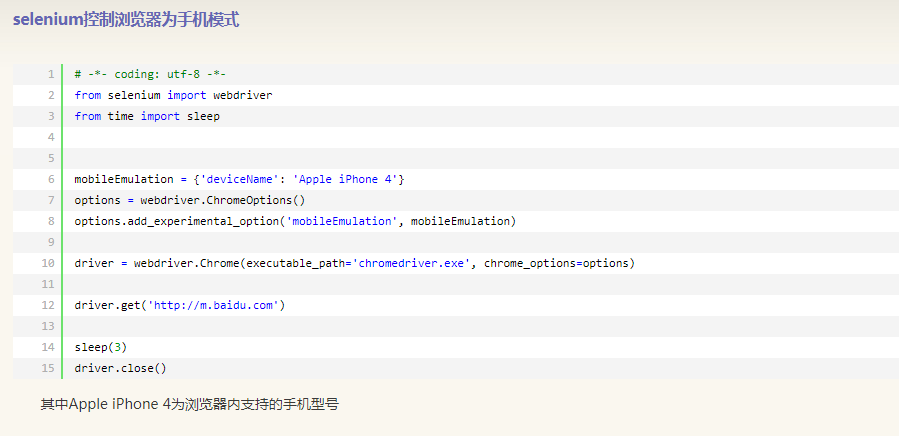
Task: Click line number 15 in gutter
Action: (48, 368)
